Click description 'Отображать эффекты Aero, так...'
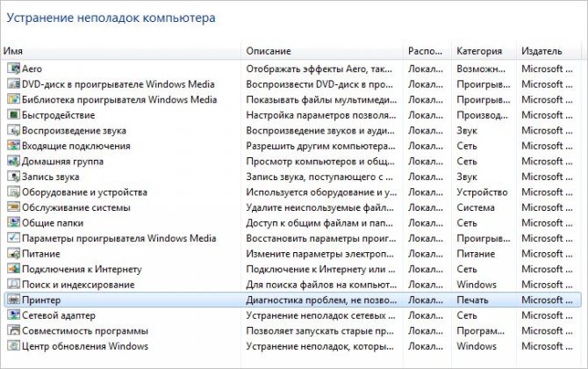 tap(319, 69)
